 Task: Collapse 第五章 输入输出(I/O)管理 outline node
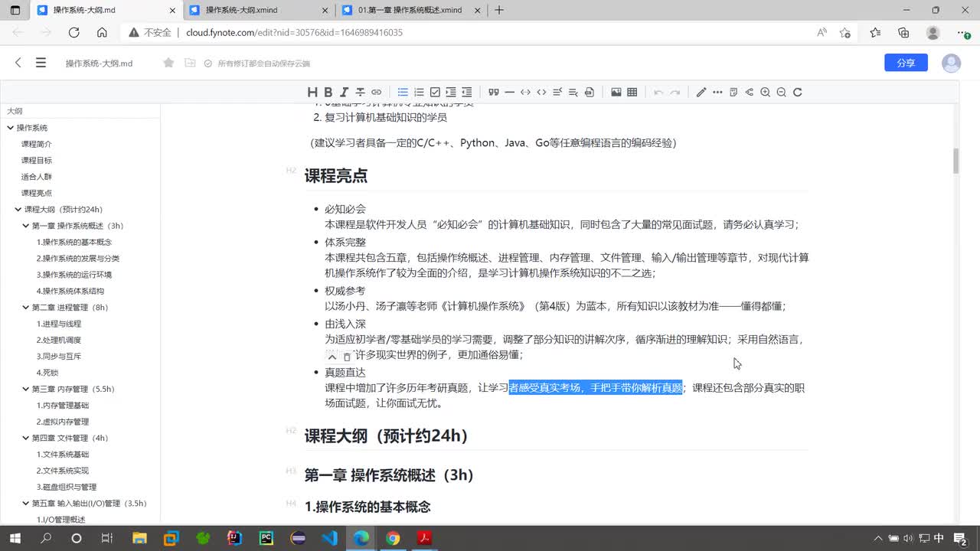pos(25,503)
